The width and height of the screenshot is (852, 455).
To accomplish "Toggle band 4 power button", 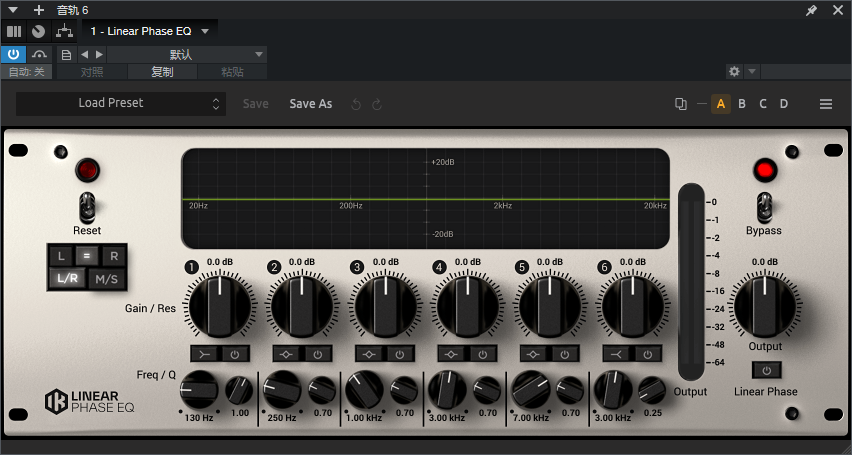I will [483, 354].
